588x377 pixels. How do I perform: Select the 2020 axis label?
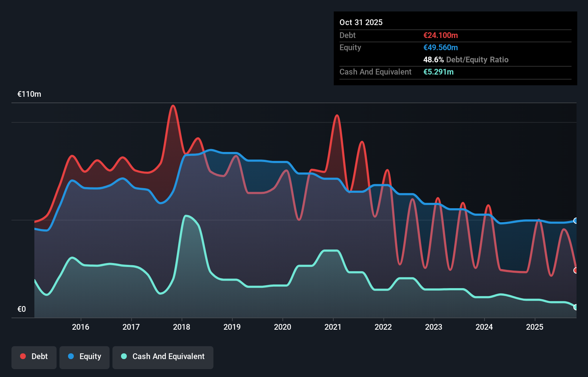[283, 327]
